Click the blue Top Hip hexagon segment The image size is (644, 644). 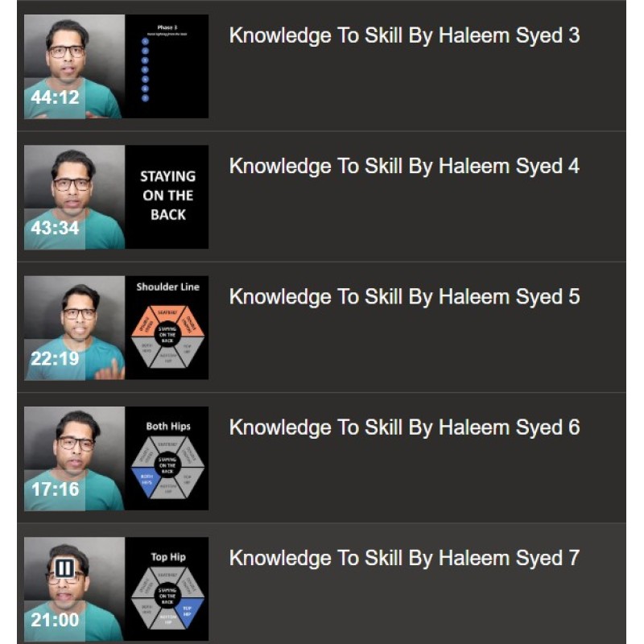click(189, 611)
